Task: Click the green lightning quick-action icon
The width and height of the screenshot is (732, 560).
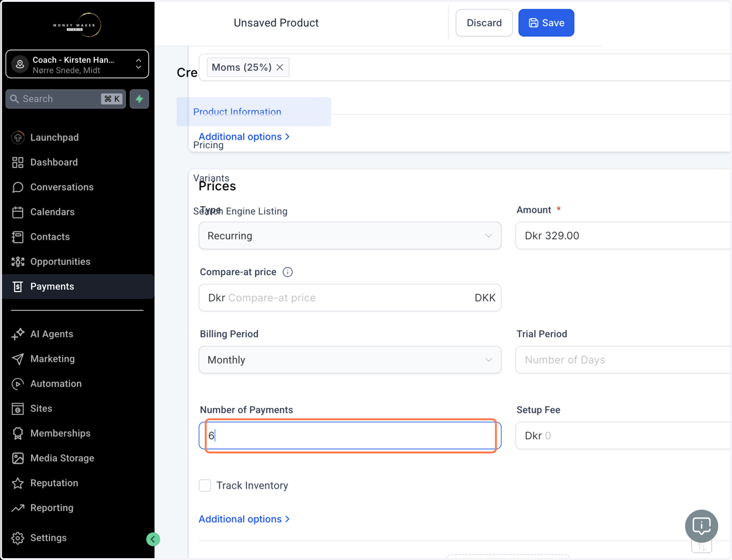Action: [139, 99]
